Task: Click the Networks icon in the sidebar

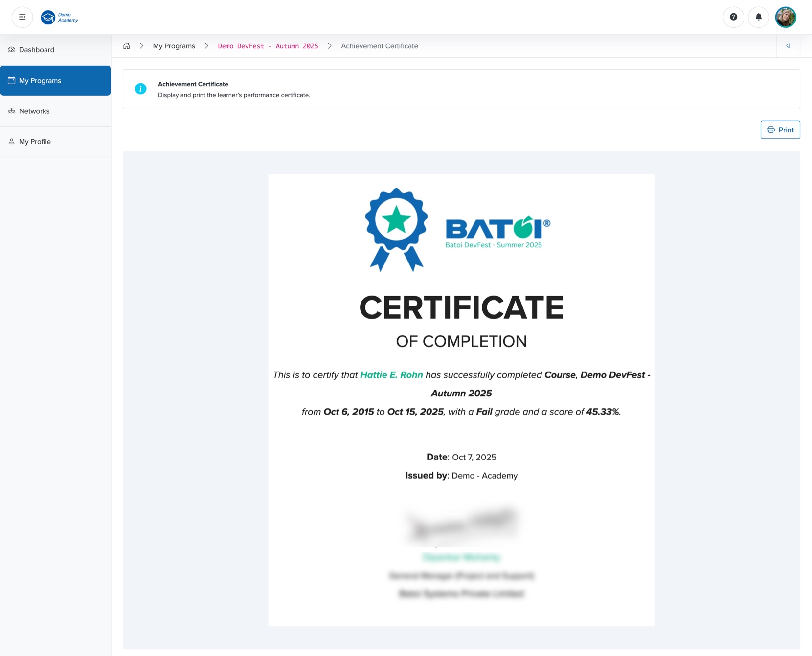Action: tap(11, 110)
